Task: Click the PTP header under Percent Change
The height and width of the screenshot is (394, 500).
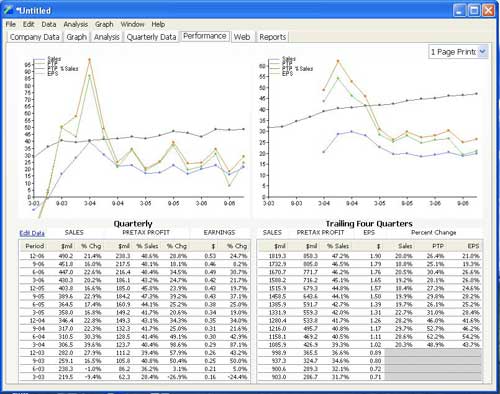Action: [438, 246]
